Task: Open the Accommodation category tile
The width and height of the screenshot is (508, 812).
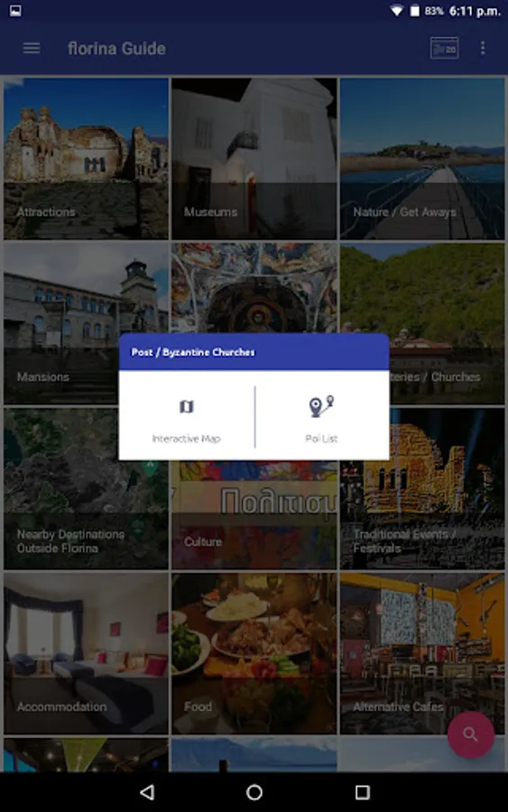Action: (86, 653)
